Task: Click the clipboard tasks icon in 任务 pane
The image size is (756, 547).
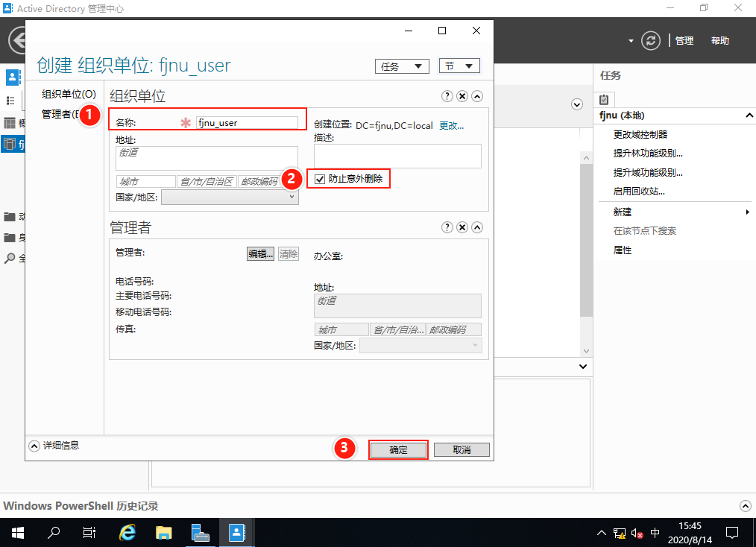Action: 604,100
